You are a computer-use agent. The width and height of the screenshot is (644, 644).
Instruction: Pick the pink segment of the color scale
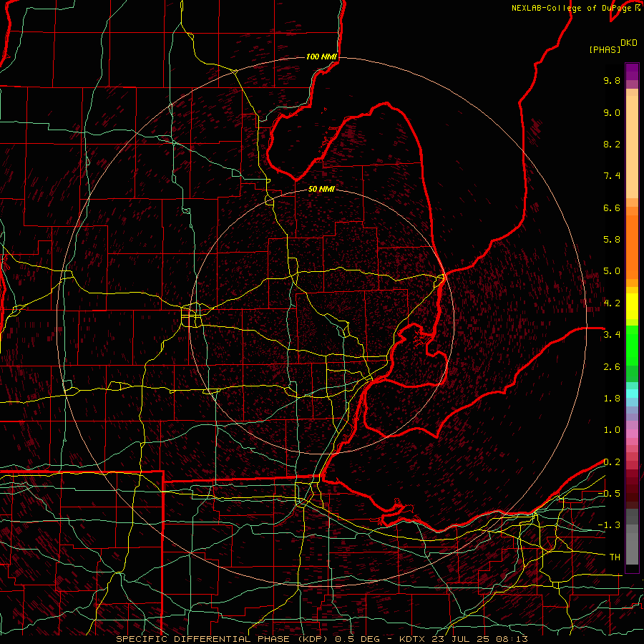632,434
